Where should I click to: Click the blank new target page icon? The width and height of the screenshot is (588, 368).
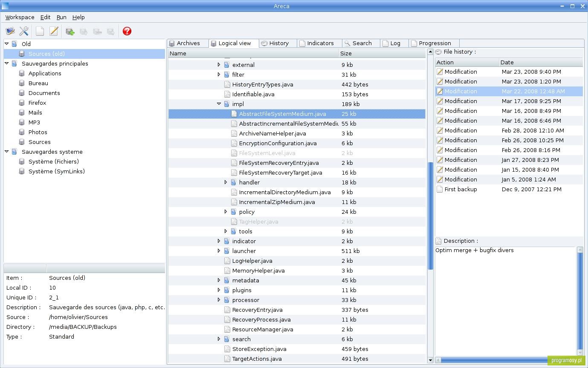[40, 31]
